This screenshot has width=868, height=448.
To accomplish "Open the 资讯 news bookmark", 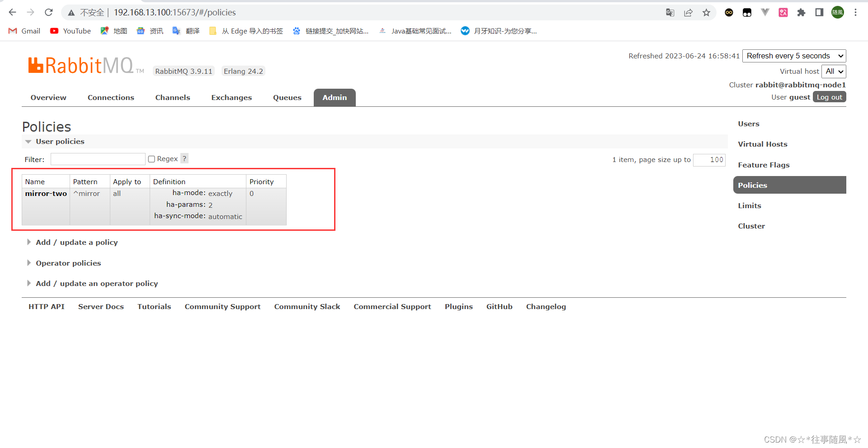I will point(150,31).
